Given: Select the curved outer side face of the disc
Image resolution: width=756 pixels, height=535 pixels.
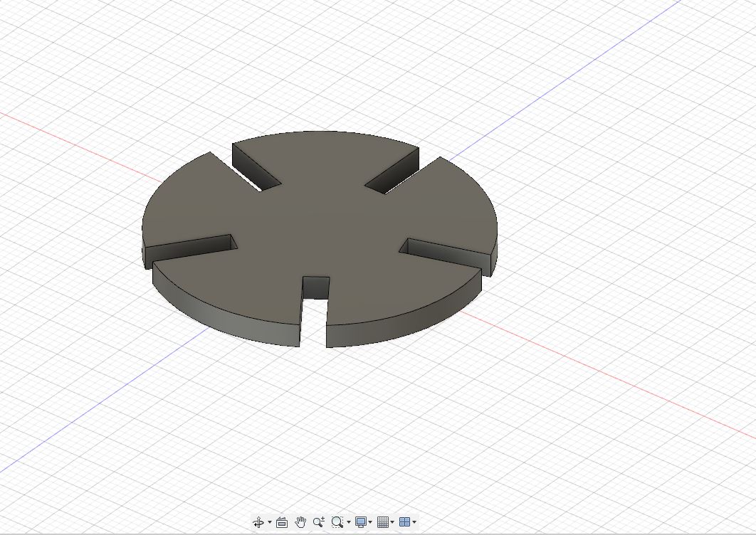Looking at the screenshot, I should [x=226, y=318].
